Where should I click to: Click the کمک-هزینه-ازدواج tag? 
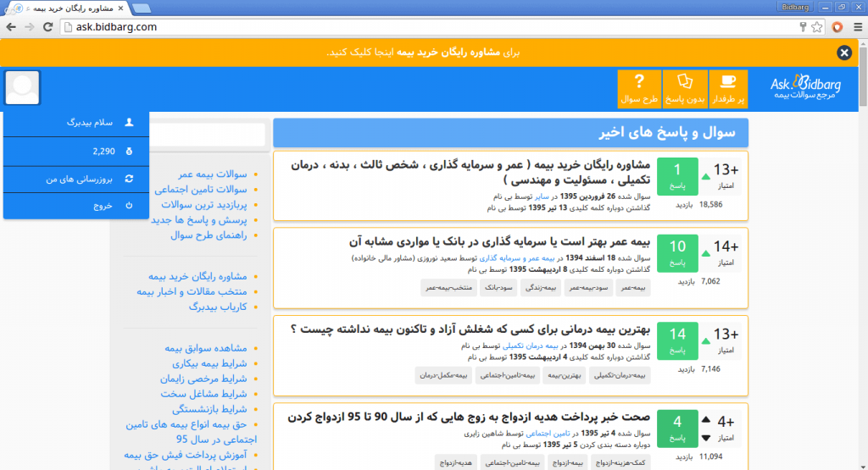click(x=620, y=463)
